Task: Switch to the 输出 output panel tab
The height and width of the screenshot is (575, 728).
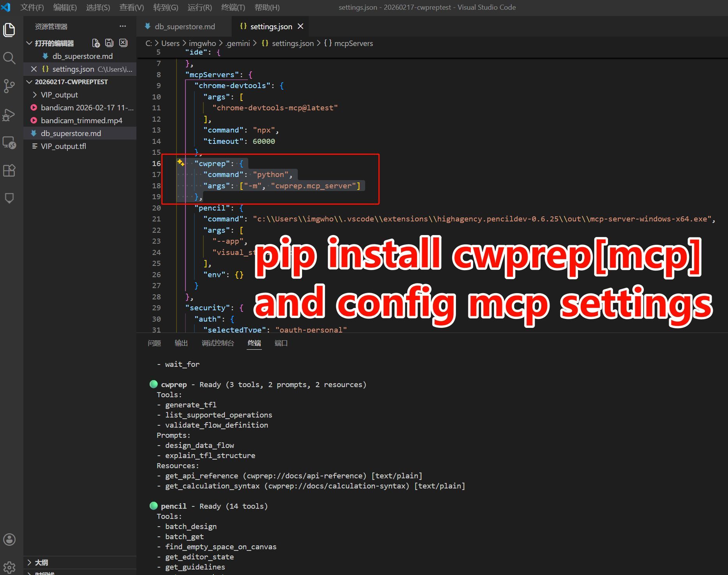Action: pyautogui.click(x=181, y=343)
